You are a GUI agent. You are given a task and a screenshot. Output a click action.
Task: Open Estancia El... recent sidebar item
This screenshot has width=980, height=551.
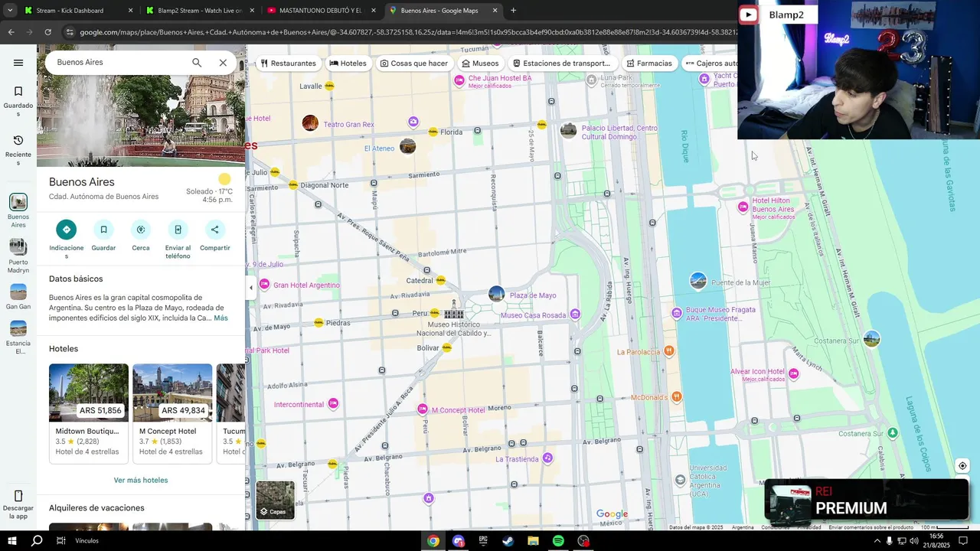click(18, 337)
